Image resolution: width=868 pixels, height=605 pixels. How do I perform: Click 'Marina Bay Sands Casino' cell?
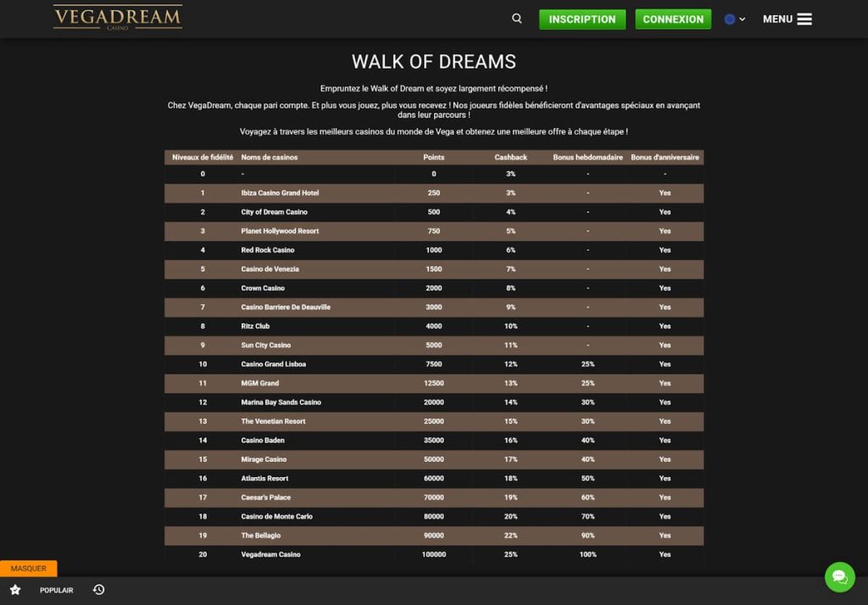tap(281, 402)
